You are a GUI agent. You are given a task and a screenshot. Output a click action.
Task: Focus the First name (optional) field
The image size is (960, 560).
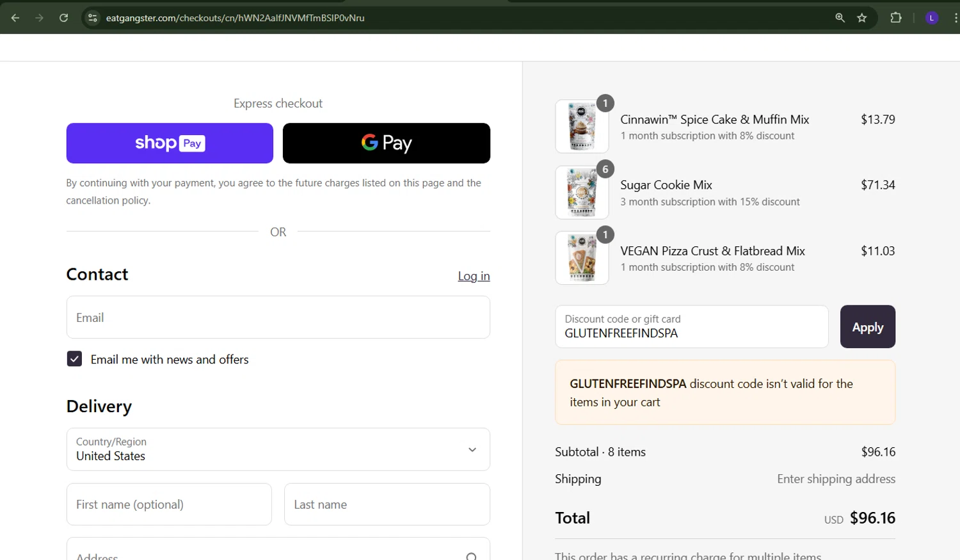click(169, 504)
